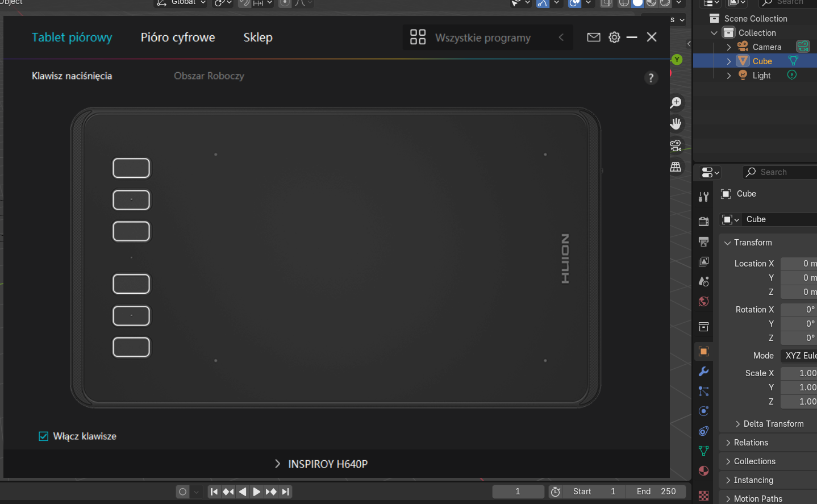Jump to timeline start frame

[x=214, y=492]
